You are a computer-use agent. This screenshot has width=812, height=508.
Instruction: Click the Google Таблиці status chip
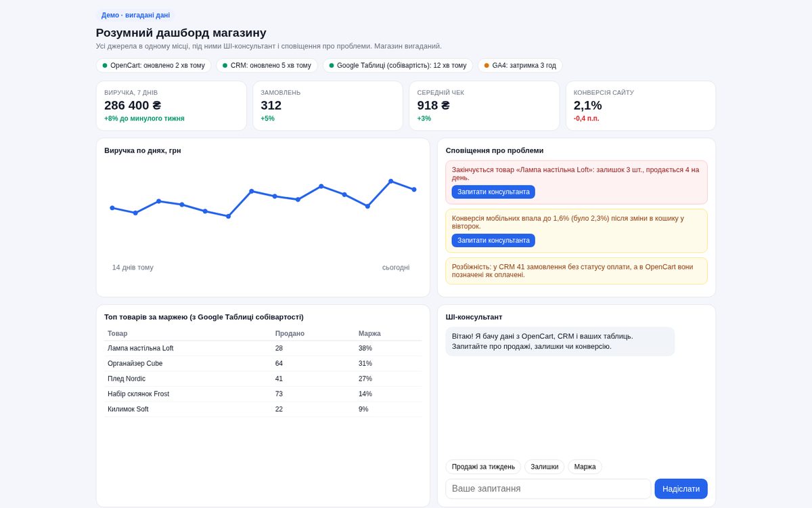pos(397,66)
